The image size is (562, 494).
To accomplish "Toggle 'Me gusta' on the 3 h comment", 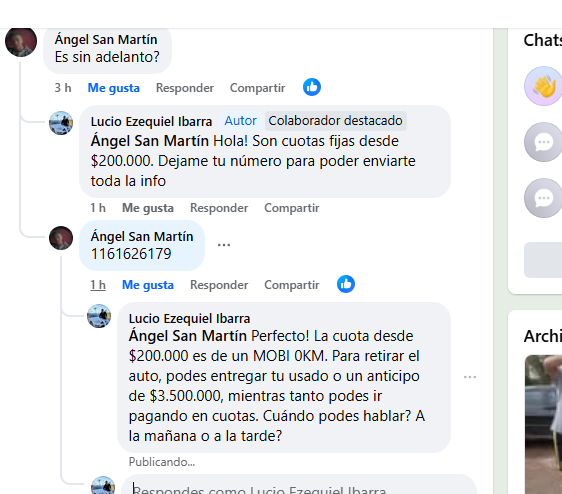I will (114, 88).
